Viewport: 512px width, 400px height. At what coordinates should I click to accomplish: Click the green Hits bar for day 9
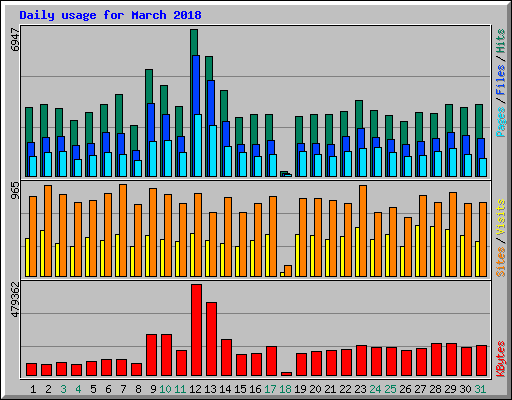(x=149, y=87)
